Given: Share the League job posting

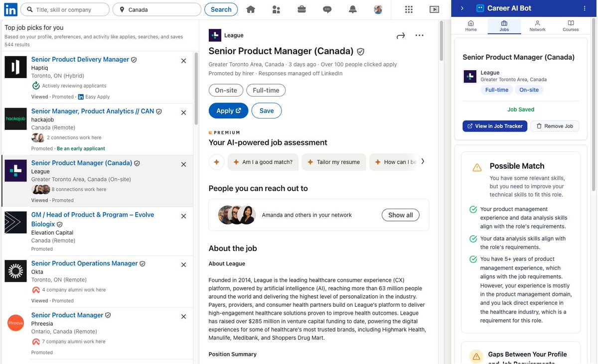Looking at the screenshot, I should (x=401, y=35).
